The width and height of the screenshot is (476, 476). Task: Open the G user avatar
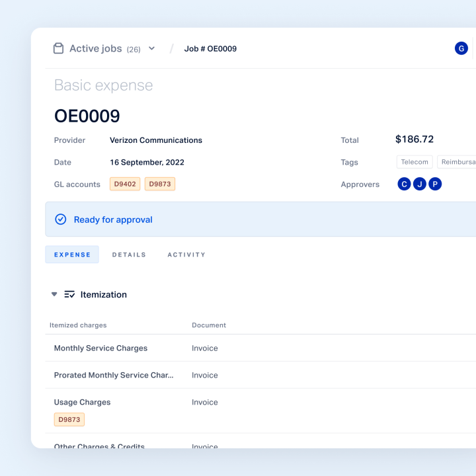[461, 48]
